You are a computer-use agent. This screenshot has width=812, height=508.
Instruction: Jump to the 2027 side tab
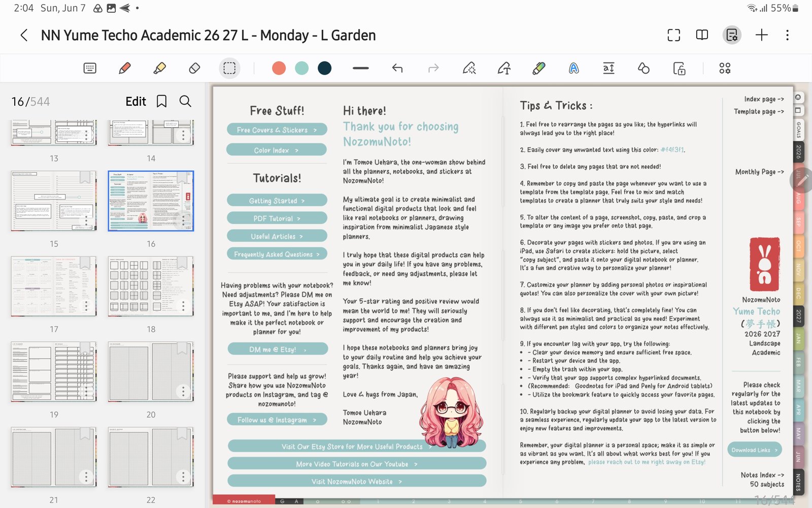pos(799,316)
